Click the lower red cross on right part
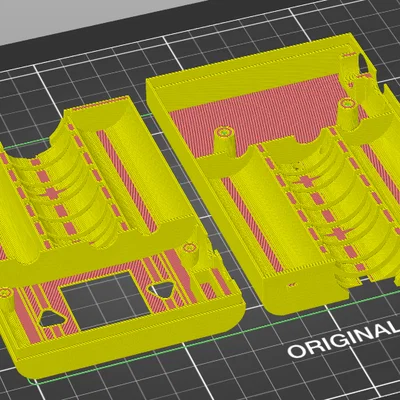The image size is (400, 400). click(338, 234)
